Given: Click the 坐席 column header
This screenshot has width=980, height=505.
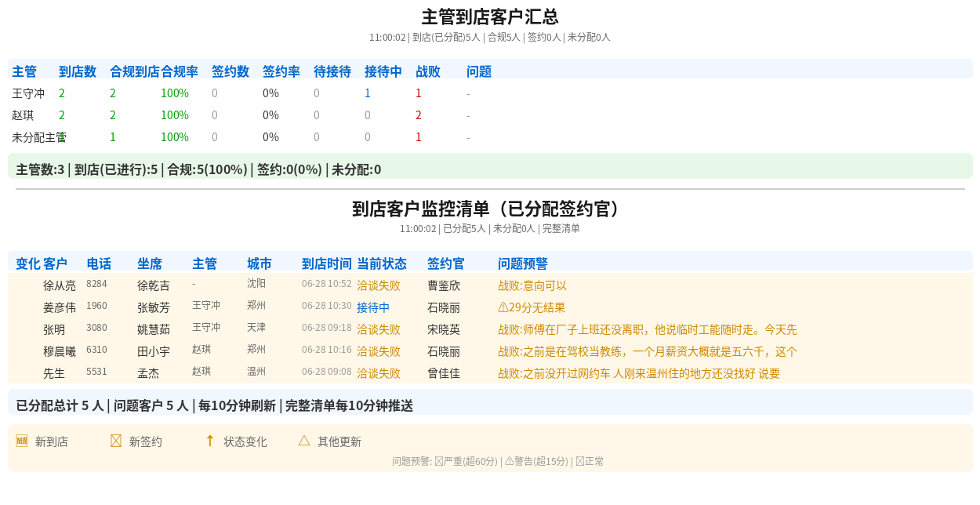Looking at the screenshot, I should coord(150,263).
